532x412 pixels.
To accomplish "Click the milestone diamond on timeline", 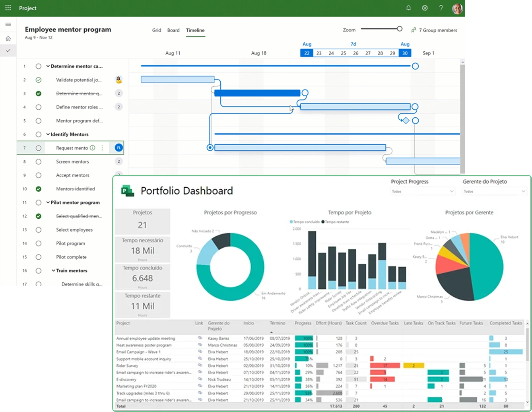I will [x=406, y=120].
